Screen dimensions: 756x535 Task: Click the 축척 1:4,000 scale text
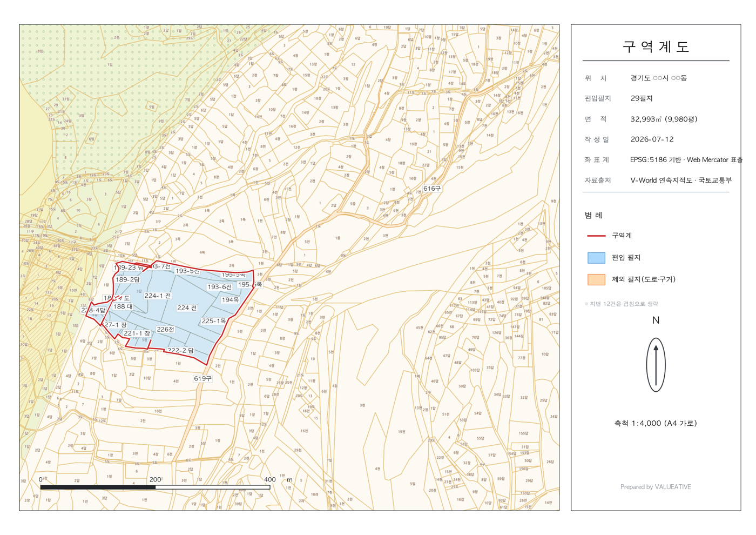(656, 423)
